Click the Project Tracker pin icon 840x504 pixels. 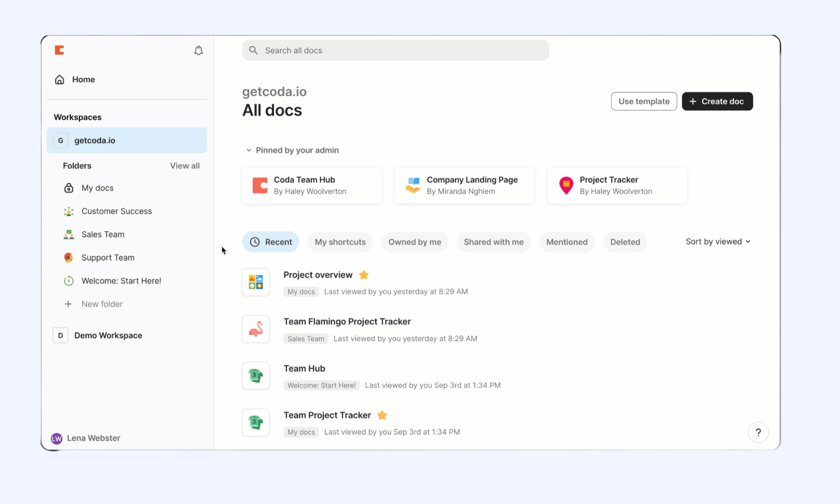566,185
